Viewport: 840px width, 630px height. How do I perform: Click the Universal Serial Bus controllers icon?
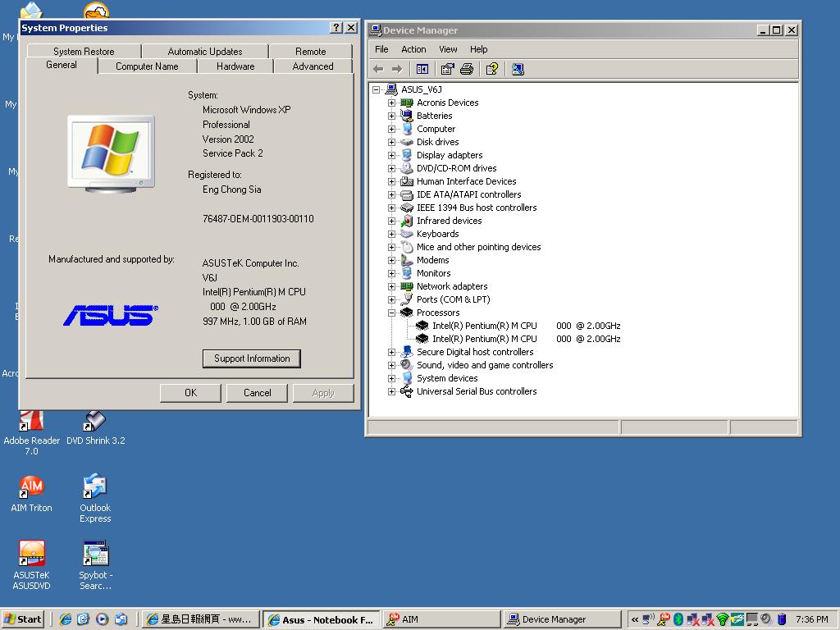pos(407,391)
